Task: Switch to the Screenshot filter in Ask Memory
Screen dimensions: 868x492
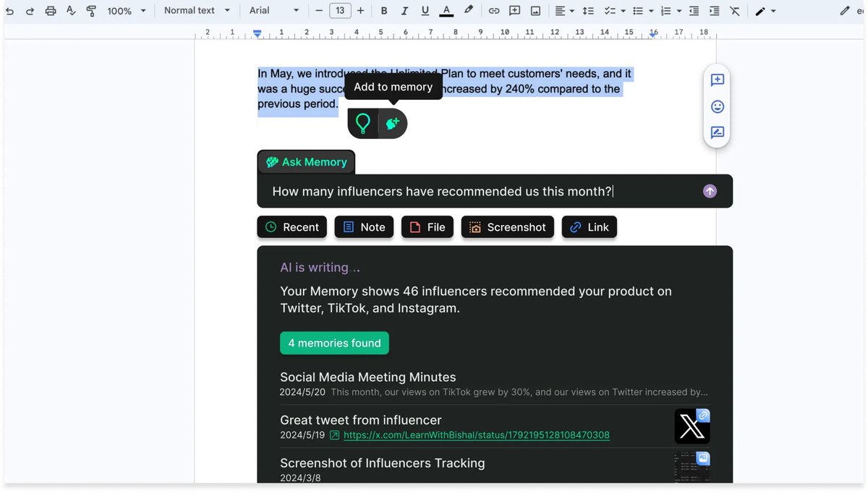Action: click(x=507, y=226)
